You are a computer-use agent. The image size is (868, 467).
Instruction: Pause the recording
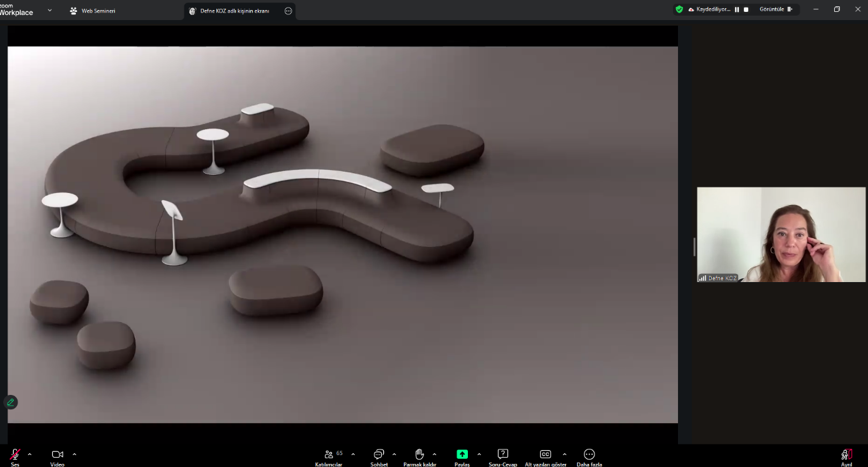(737, 9)
